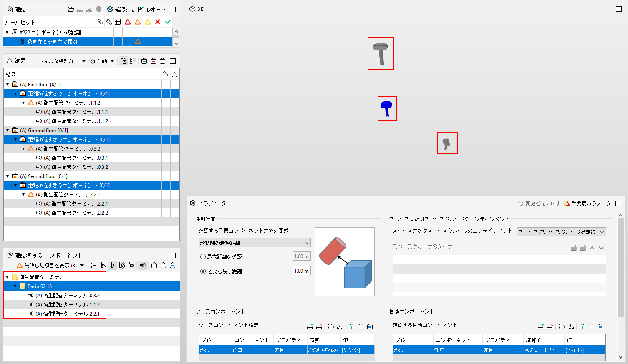Show containment hierarchy view icon

coord(103,265)
